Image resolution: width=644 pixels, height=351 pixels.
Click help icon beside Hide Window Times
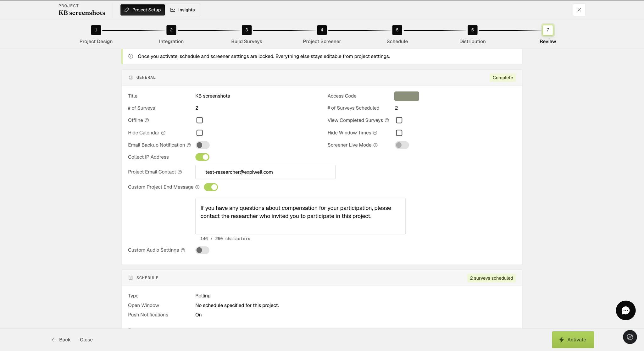click(x=375, y=133)
